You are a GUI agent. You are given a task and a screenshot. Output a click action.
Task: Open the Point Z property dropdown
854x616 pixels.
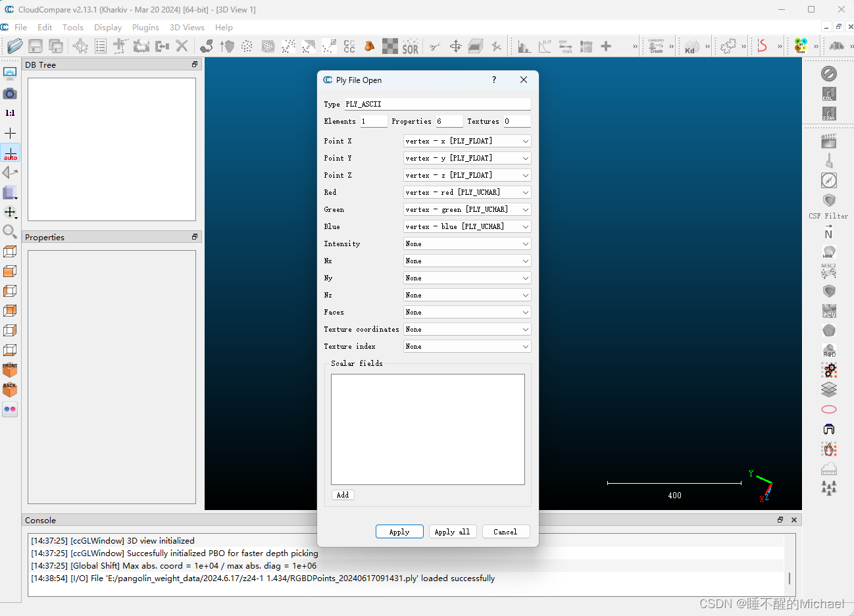pyautogui.click(x=467, y=175)
